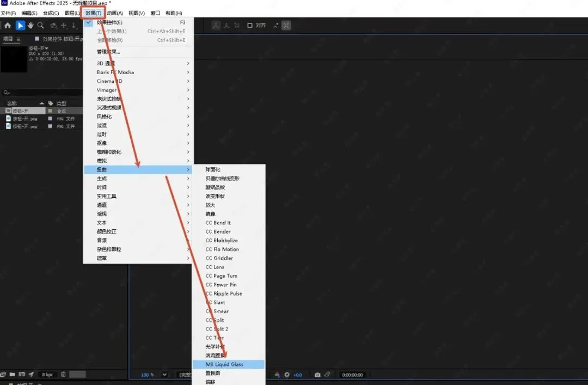Expand the Boris FX Mocha submenu
The width and height of the screenshot is (588, 385).
tap(138, 72)
